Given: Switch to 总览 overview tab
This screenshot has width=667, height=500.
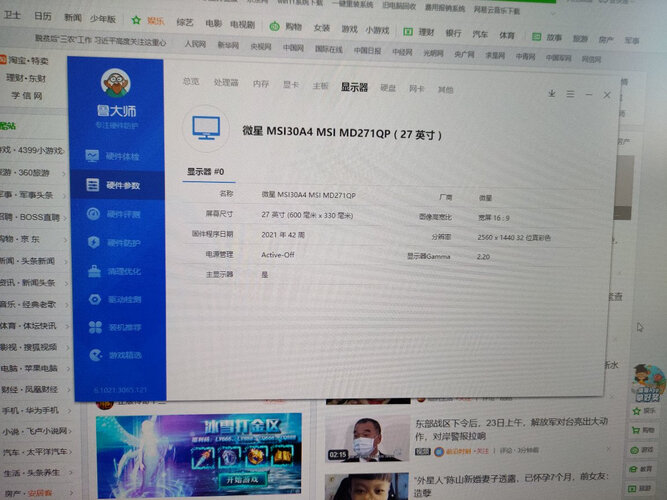Looking at the screenshot, I should (x=191, y=81).
